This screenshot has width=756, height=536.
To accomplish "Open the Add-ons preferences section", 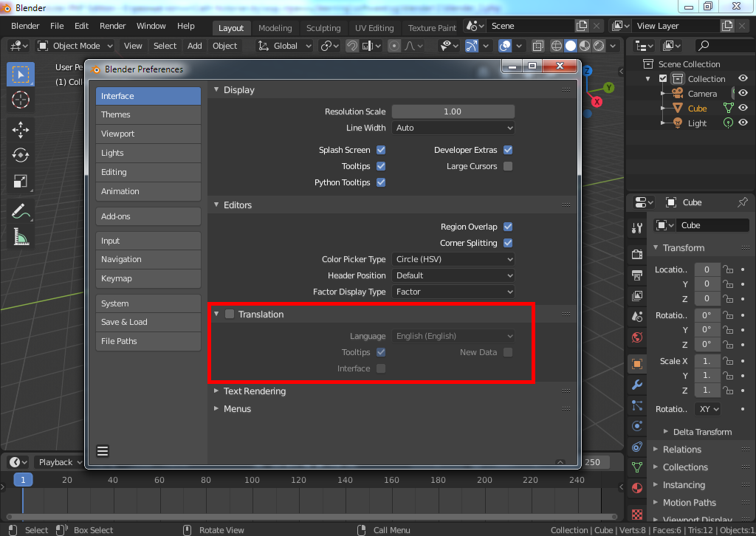I will point(148,216).
